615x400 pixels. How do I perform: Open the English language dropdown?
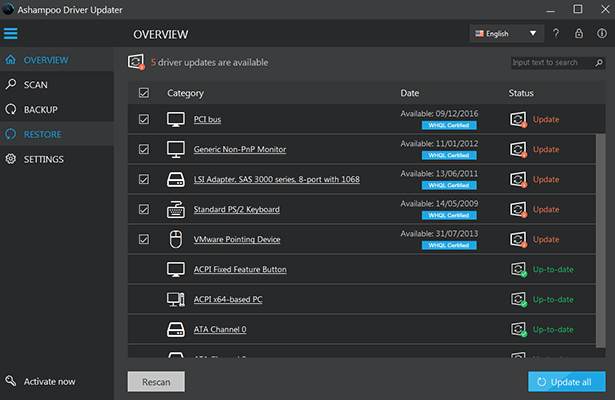pyautogui.click(x=506, y=34)
